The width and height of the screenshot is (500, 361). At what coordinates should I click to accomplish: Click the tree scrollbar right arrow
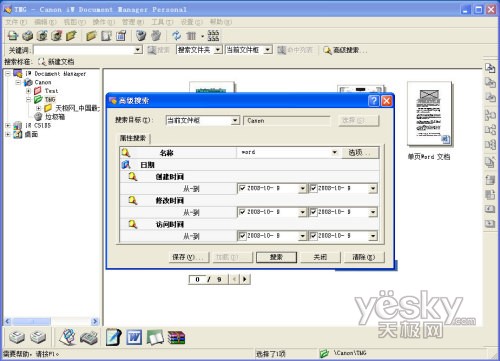click(95, 321)
